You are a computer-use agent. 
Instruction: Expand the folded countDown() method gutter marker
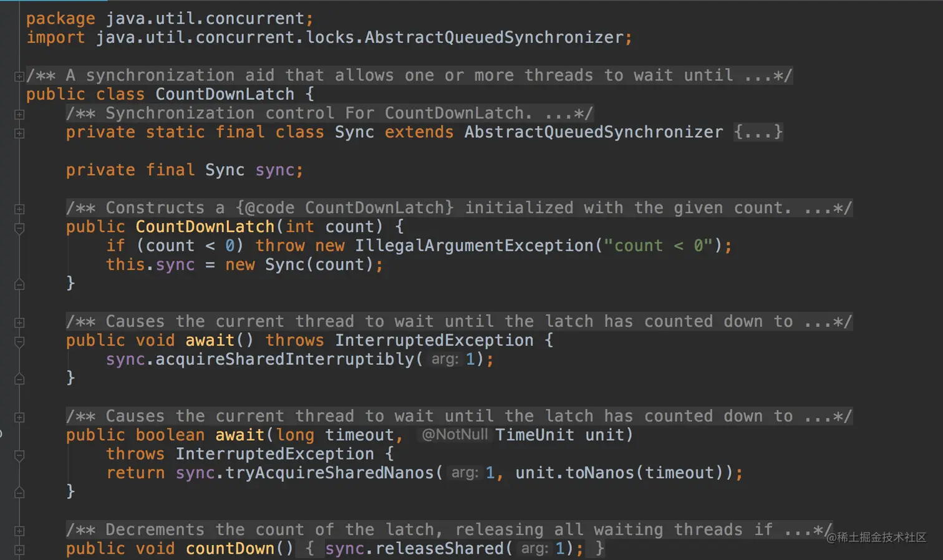19,549
